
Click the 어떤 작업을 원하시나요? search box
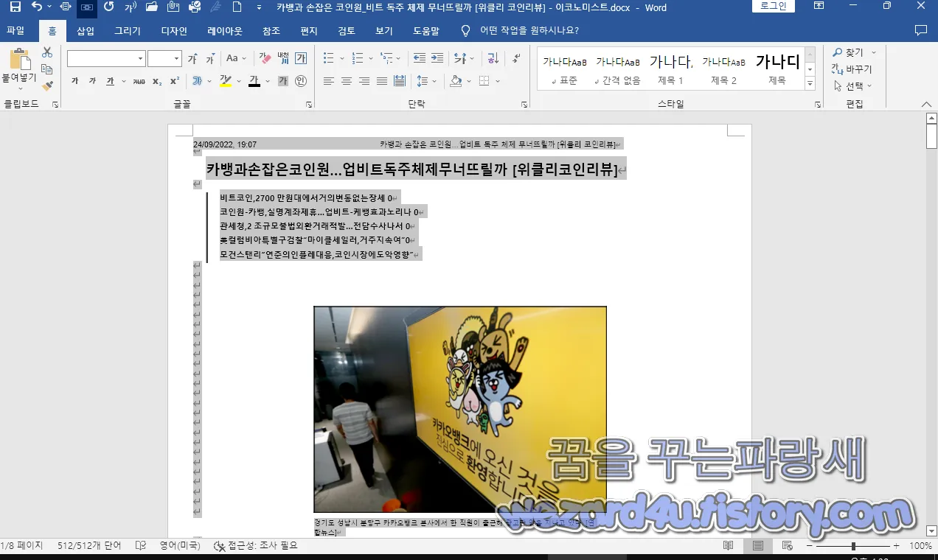click(x=529, y=30)
